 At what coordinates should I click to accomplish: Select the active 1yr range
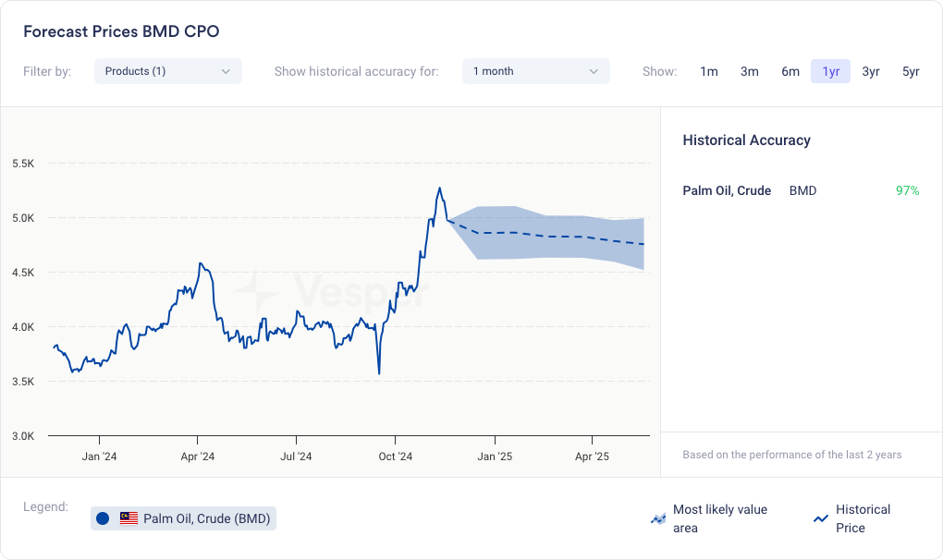pos(830,71)
